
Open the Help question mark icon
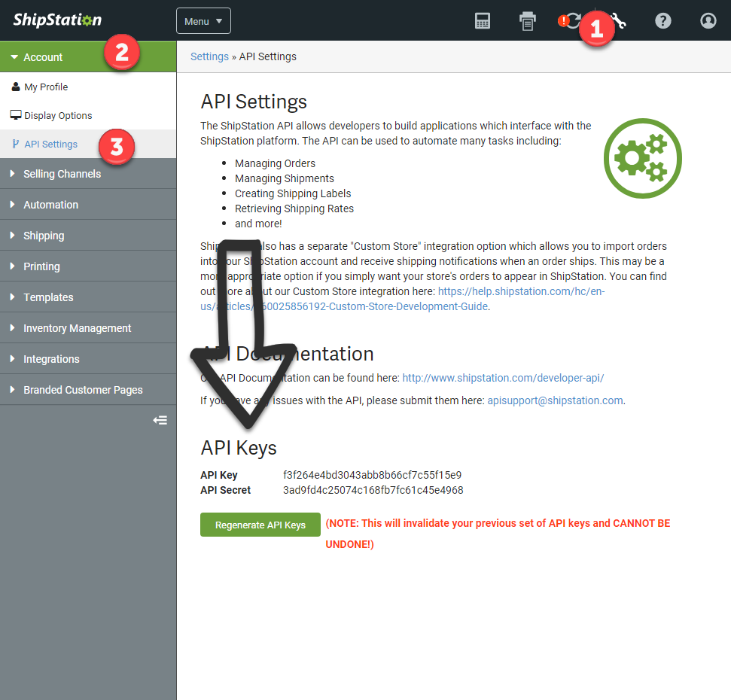pyautogui.click(x=662, y=20)
